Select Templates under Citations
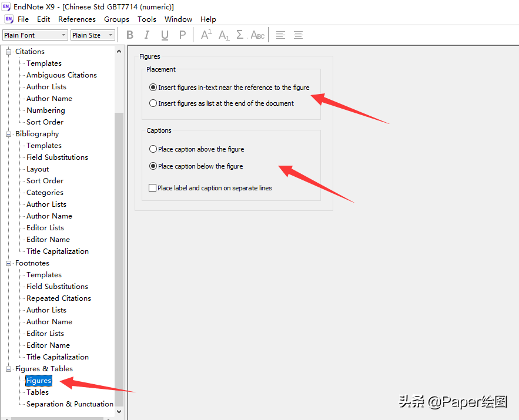The height and width of the screenshot is (420, 519). coord(44,63)
